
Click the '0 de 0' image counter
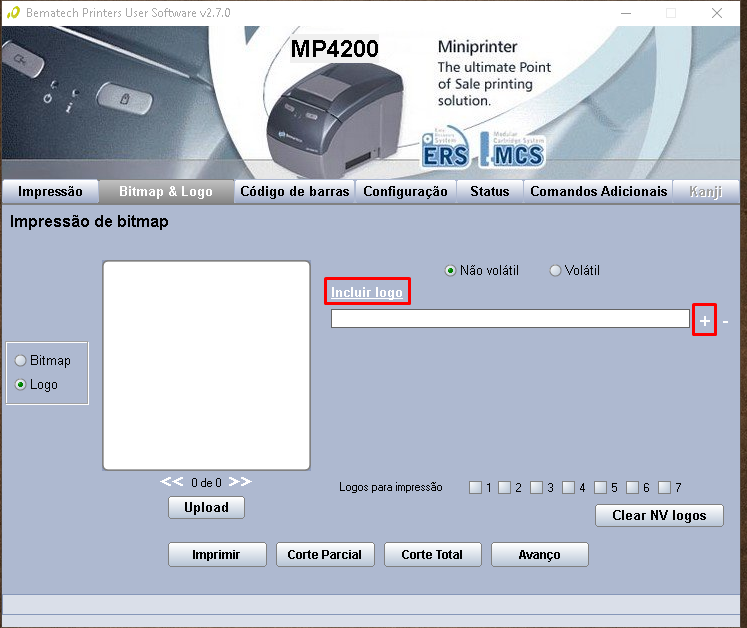[206, 483]
